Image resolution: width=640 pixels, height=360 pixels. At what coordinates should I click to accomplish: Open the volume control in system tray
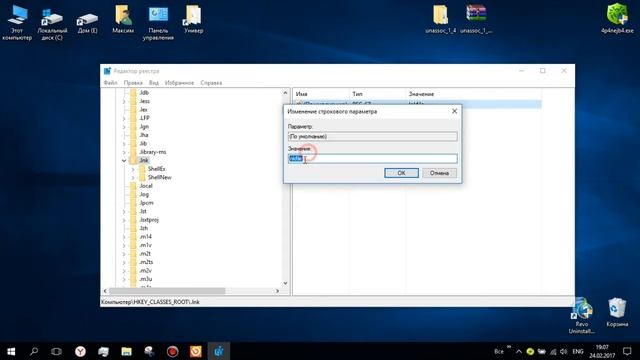564,351
